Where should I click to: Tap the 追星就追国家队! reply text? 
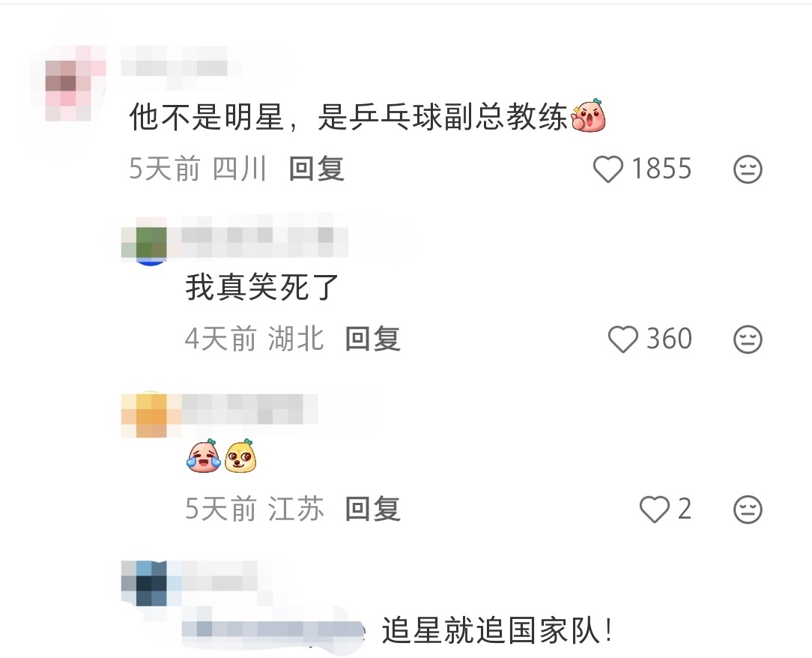(497, 630)
